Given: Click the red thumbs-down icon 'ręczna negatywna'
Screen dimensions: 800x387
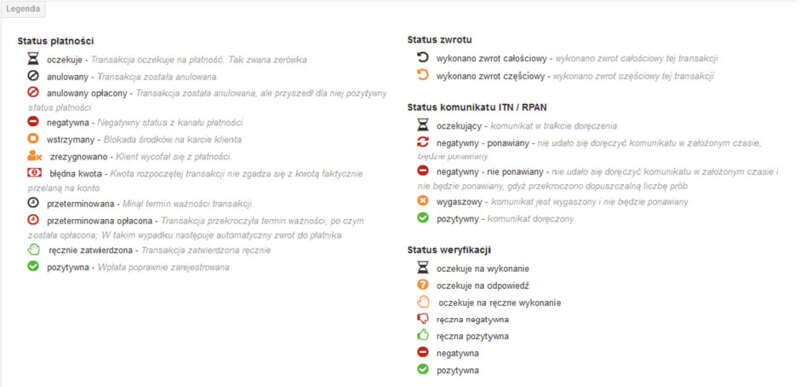Looking at the screenshot, I should pos(423,319).
